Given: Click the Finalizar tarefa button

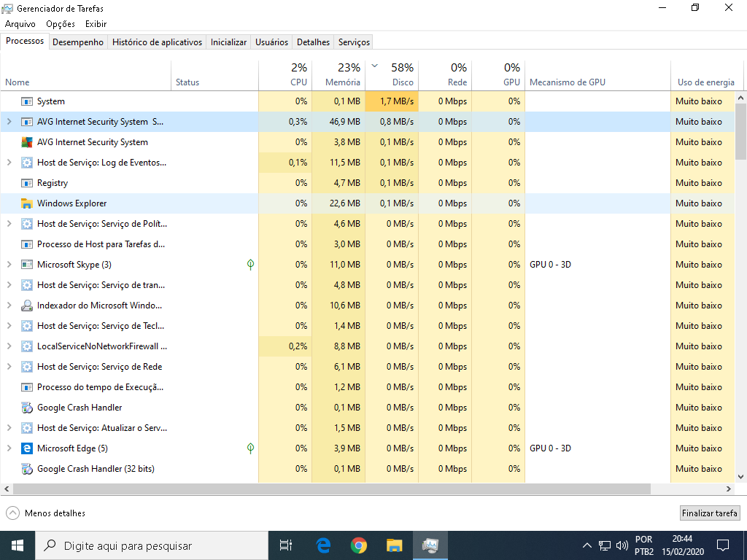Looking at the screenshot, I should point(710,513).
